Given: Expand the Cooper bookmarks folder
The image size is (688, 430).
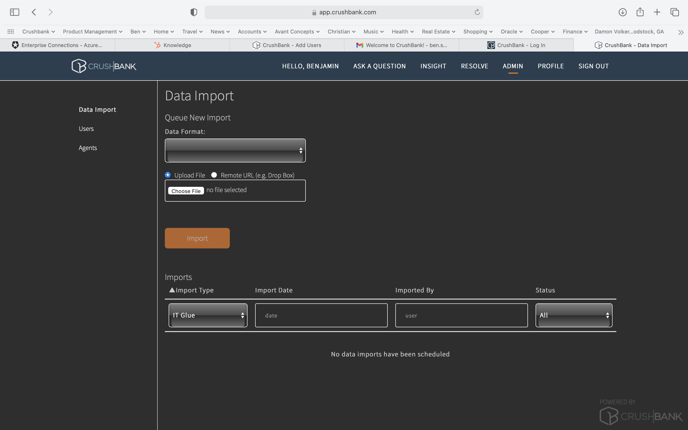Looking at the screenshot, I should pos(542,32).
